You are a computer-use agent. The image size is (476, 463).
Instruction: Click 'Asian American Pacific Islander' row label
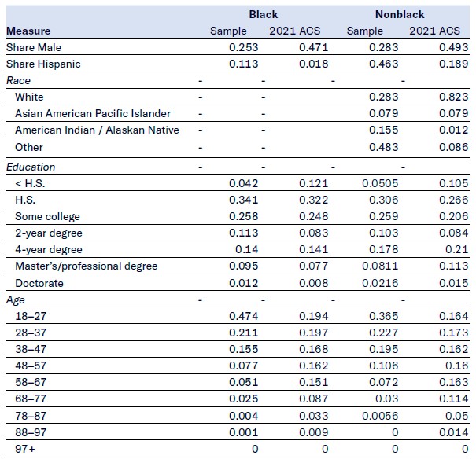point(92,113)
